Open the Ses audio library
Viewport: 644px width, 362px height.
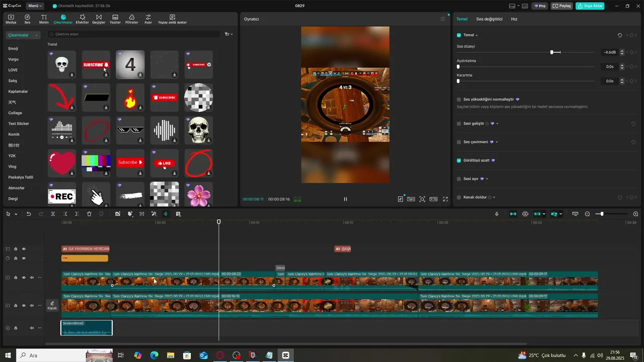pos(27,19)
